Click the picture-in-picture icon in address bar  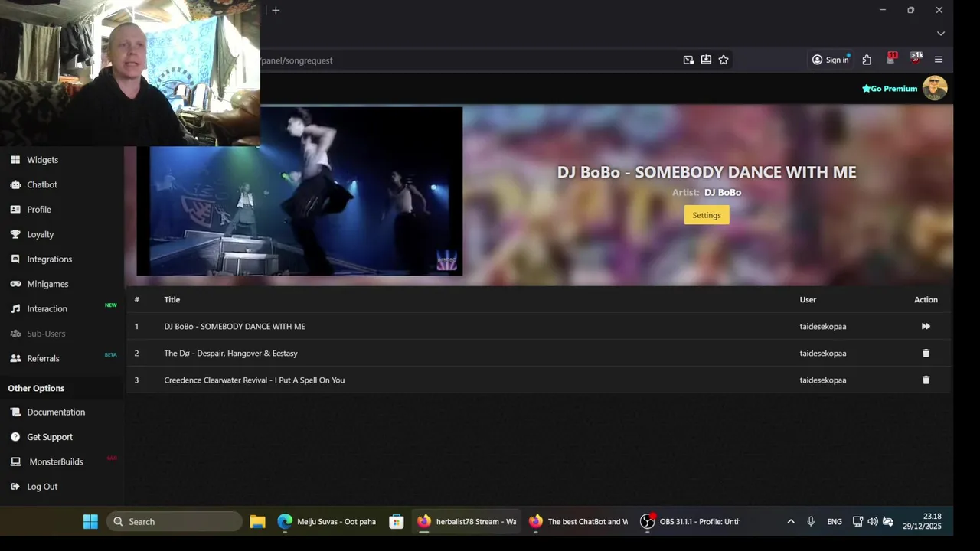pyautogui.click(x=688, y=60)
